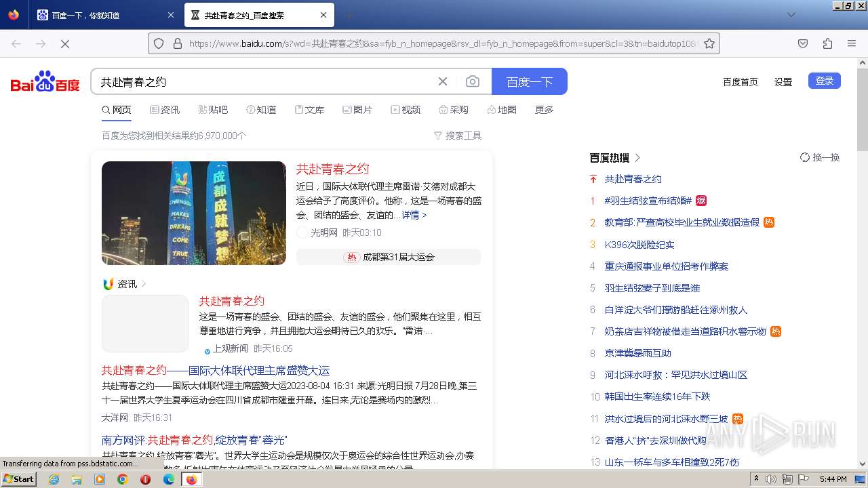Click 详情 > link
868x488 pixels.
pos(414,215)
